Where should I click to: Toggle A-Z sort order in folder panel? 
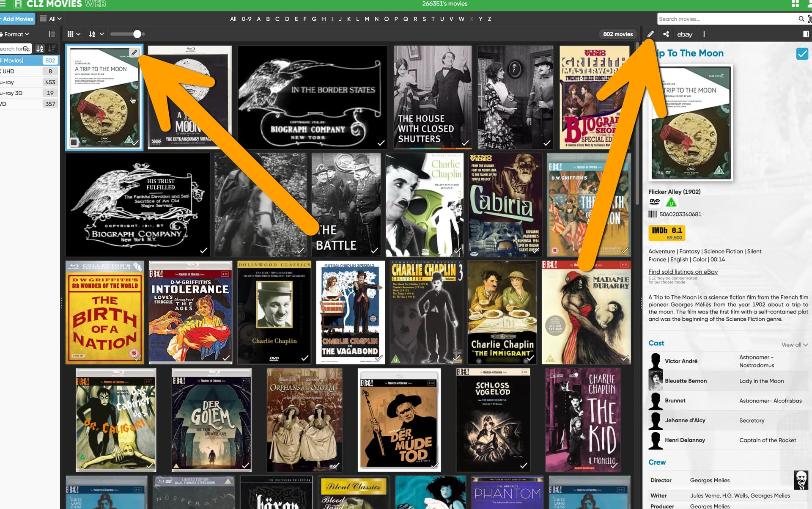40,49
